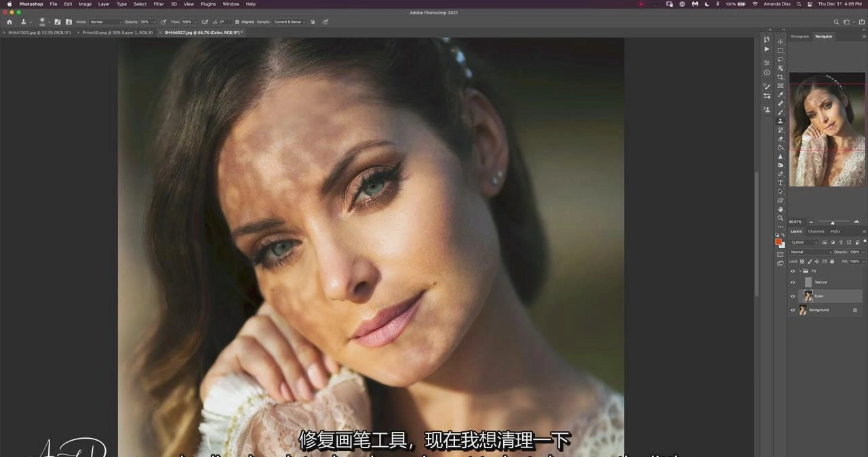
Task: Open the Actions play panel icon
Action: tap(767, 49)
